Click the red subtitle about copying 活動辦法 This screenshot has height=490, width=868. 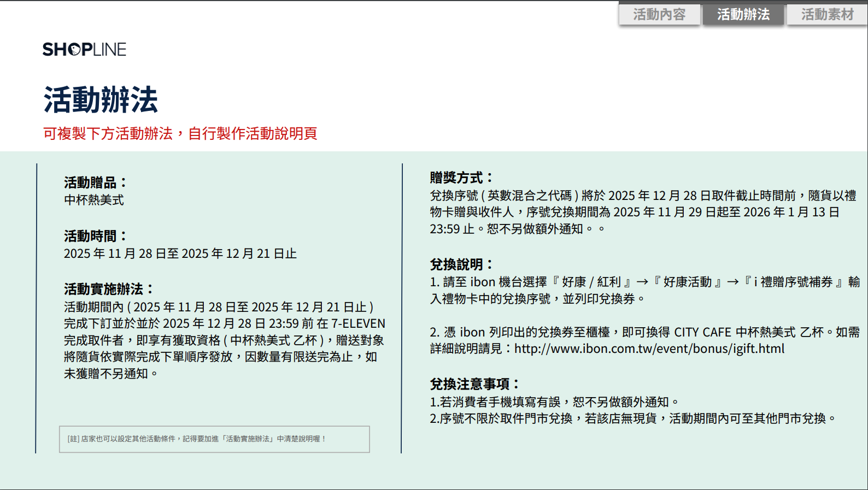click(180, 133)
